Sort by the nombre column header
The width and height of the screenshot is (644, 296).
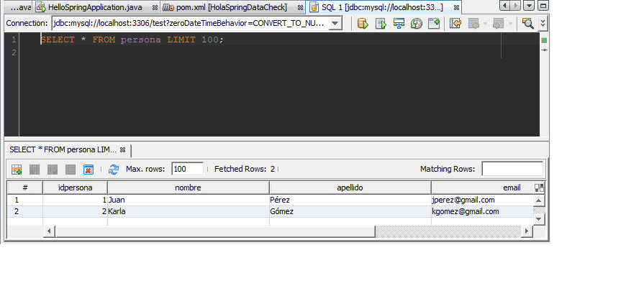point(188,188)
